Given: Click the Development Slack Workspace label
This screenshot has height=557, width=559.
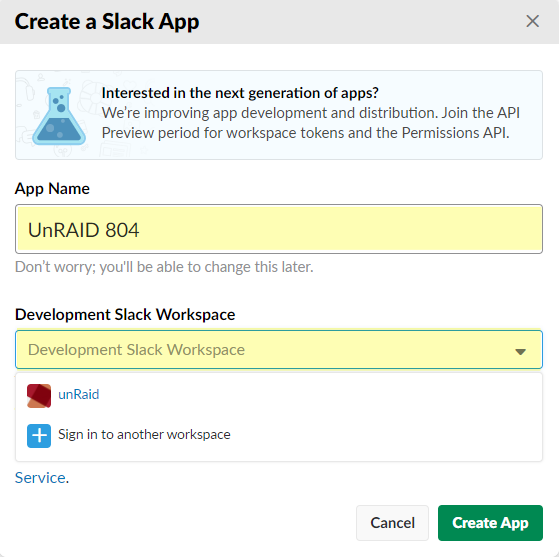Looking at the screenshot, I should tap(125, 315).
